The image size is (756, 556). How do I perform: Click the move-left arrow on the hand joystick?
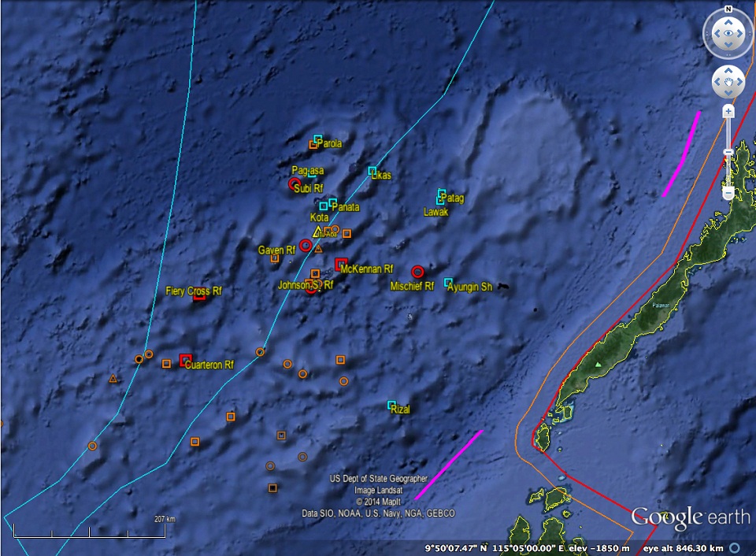point(717,80)
